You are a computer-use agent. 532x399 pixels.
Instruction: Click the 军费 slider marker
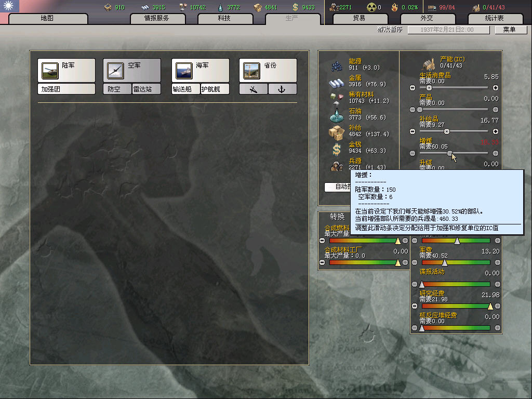[445, 263]
